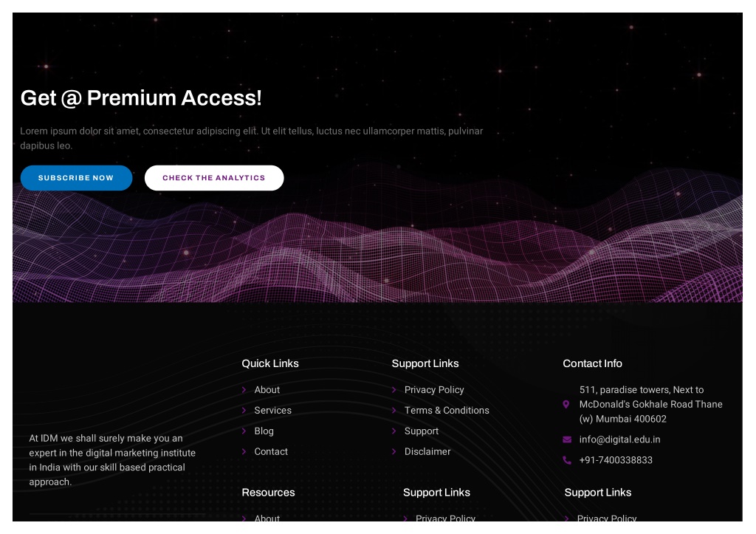The width and height of the screenshot is (756, 534).
Task: Click the chevron arrow before Services
Action: [x=244, y=411]
